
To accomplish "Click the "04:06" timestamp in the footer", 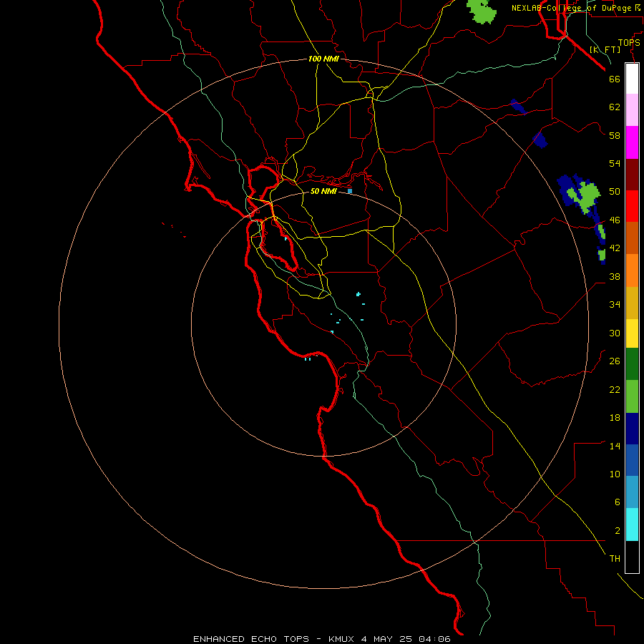I will pyautogui.click(x=434, y=639).
